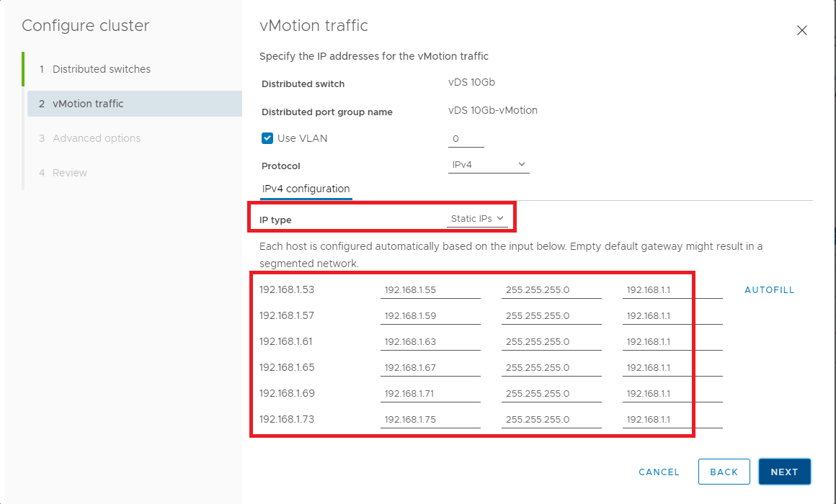Click the 192.168.1.75 IP address field
836x504 pixels.
click(430, 420)
